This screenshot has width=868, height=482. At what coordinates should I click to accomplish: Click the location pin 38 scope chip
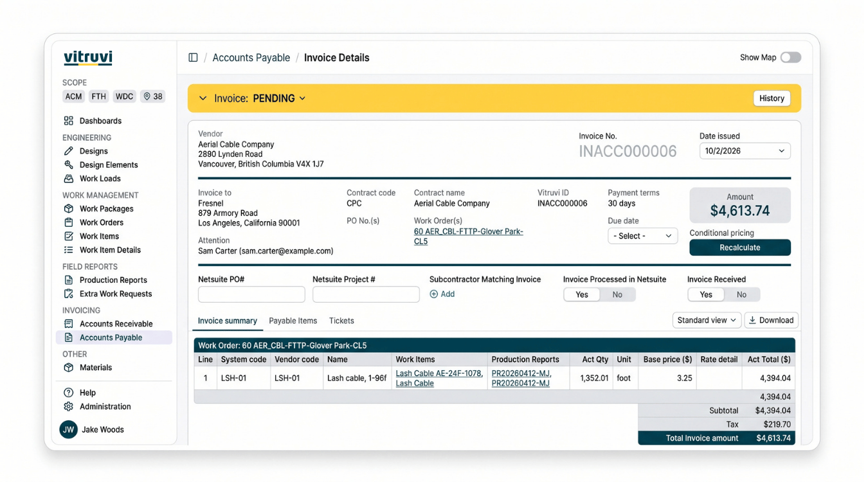tap(153, 96)
